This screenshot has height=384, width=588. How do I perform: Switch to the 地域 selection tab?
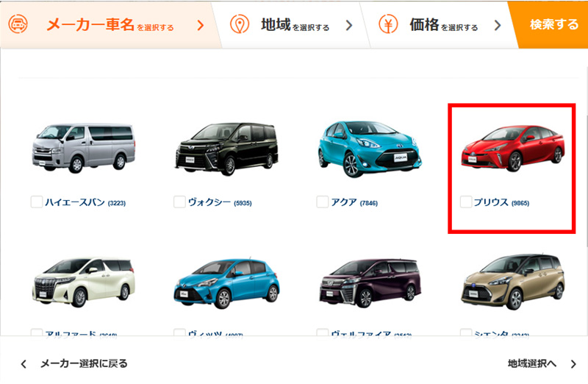(x=290, y=25)
